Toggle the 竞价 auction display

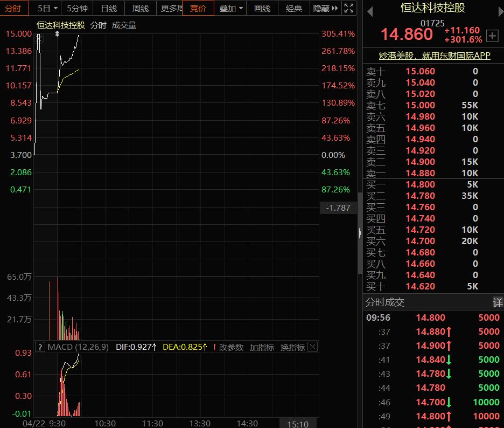pyautogui.click(x=198, y=9)
